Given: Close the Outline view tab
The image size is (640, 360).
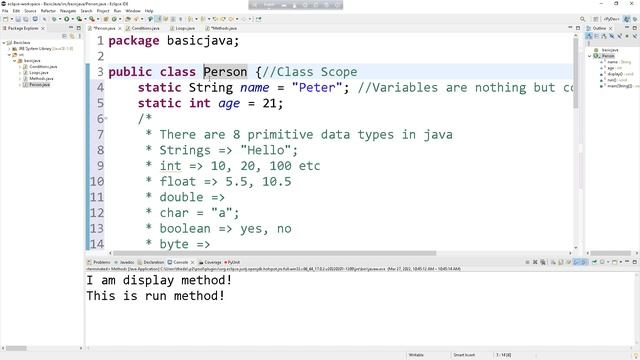Looking at the screenshot, I should click(611, 28).
